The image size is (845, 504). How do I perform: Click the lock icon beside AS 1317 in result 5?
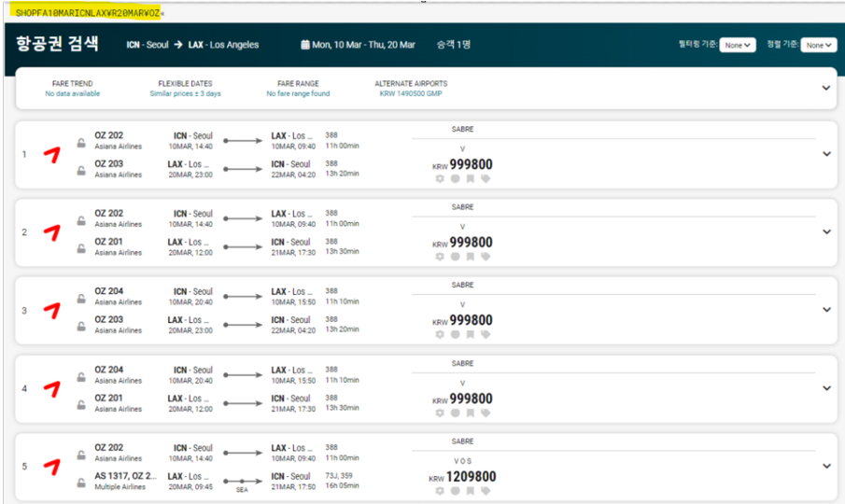81,483
